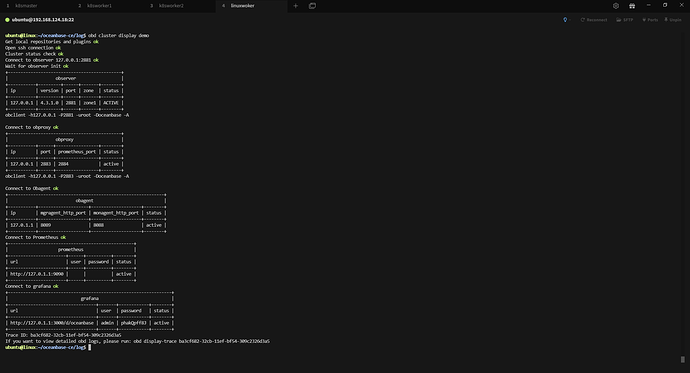Click the terminal vertical scrollbar thumb
Viewport: 690px width, 373px height.
tap(683, 359)
